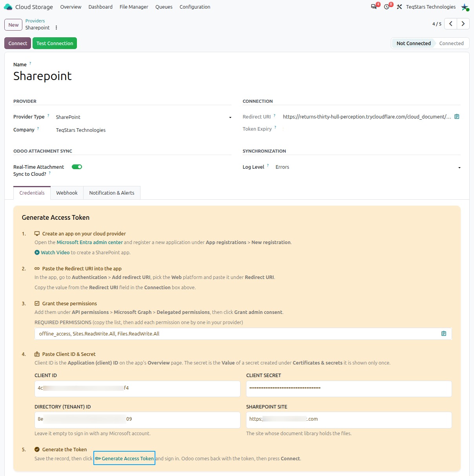
Task: Edit the Sharepoint name field
Action: click(42, 76)
